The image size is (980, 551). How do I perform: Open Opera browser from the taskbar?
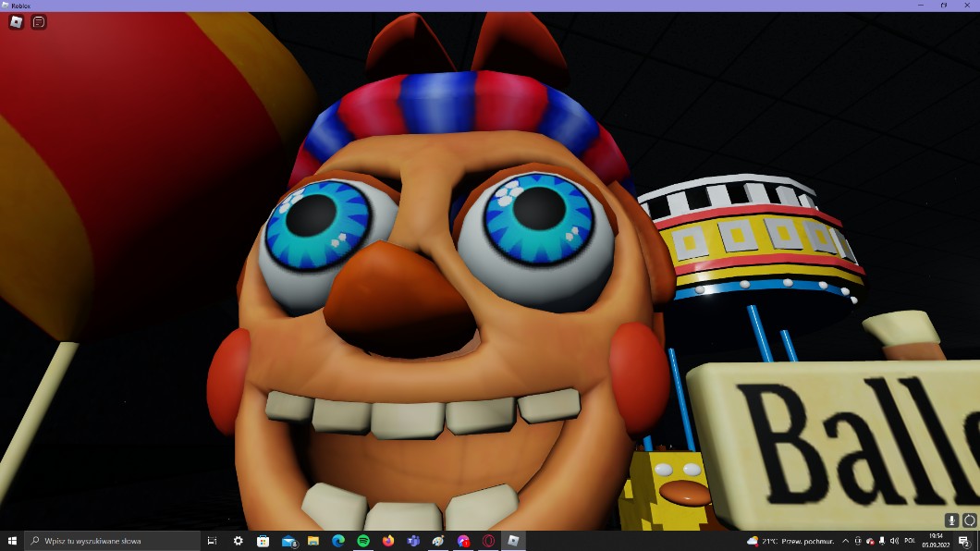[488, 541]
